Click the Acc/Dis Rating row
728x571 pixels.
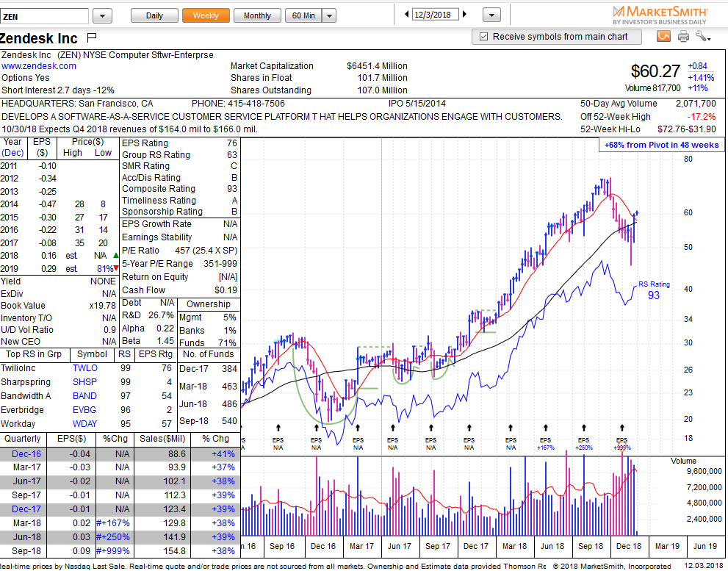coord(180,178)
